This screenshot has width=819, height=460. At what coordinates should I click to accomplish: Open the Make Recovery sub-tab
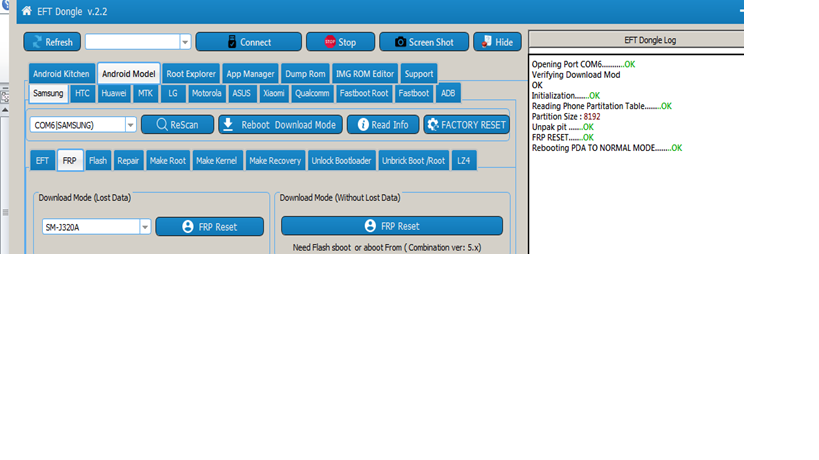[x=275, y=160]
